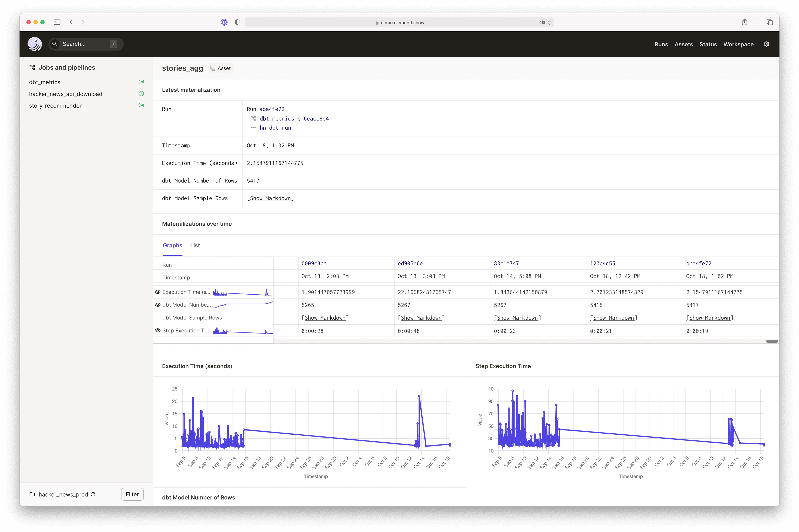
Task: Click the Asset tag beside stories_agg
Action: coord(221,68)
